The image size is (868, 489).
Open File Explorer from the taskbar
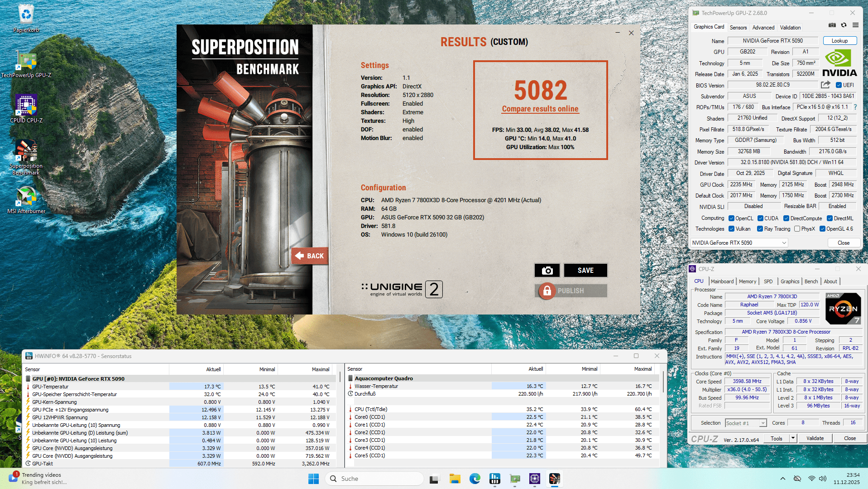pyautogui.click(x=455, y=479)
